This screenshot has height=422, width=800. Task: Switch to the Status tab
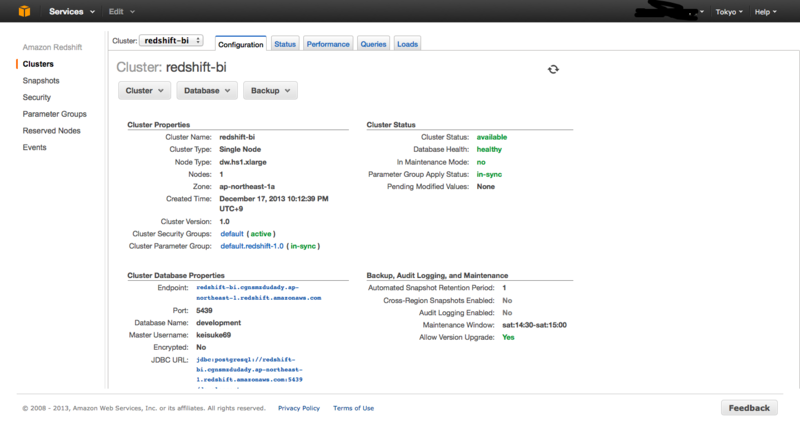pos(285,44)
